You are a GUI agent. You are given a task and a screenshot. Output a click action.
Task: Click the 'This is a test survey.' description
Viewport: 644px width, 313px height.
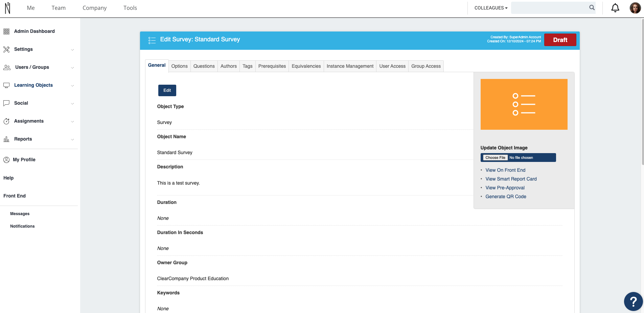click(178, 183)
